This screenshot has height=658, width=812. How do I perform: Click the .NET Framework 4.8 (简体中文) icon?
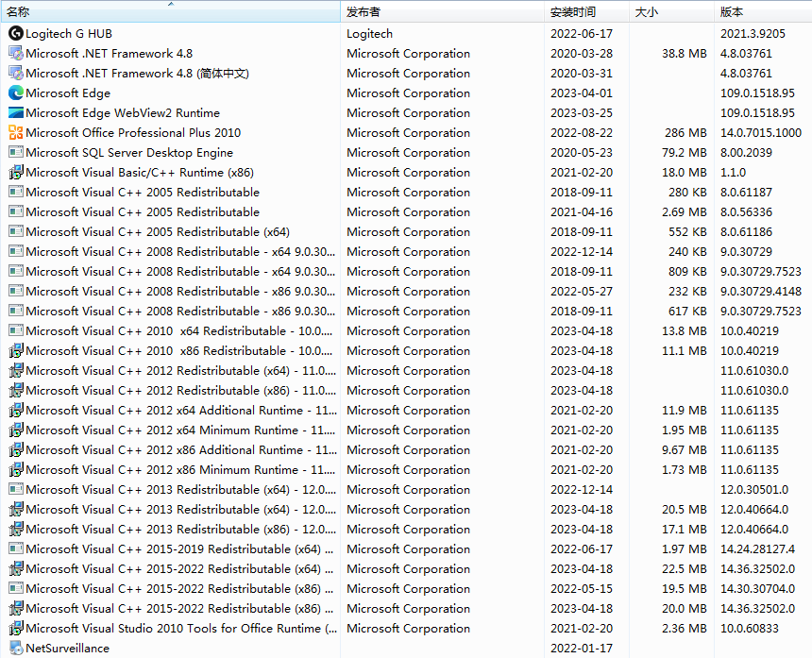point(16,73)
